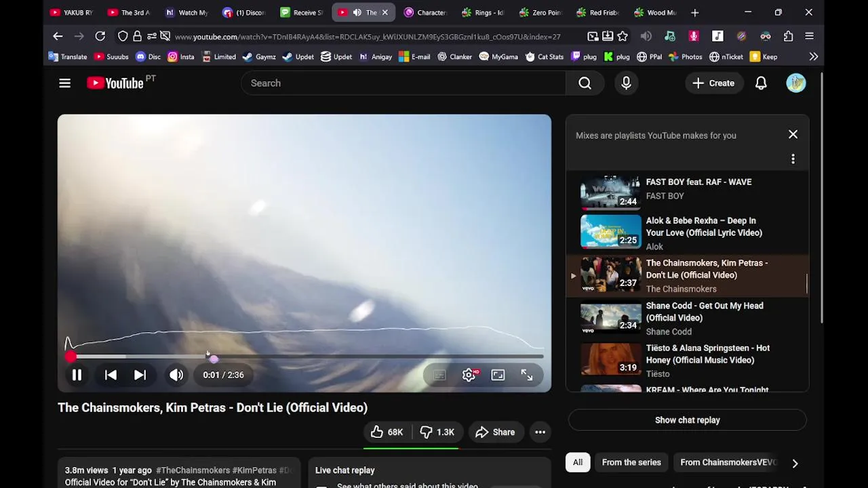Open the browser downloads icon
Image resolution: width=868 pixels, height=488 pixels.
(x=608, y=36)
